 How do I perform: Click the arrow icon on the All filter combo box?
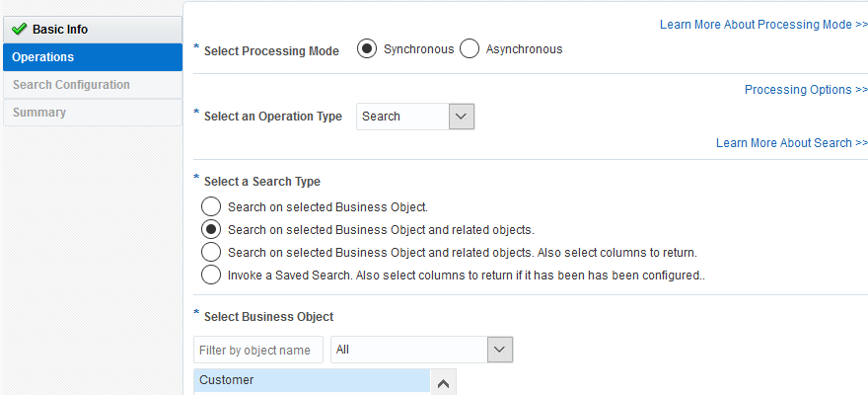500,350
